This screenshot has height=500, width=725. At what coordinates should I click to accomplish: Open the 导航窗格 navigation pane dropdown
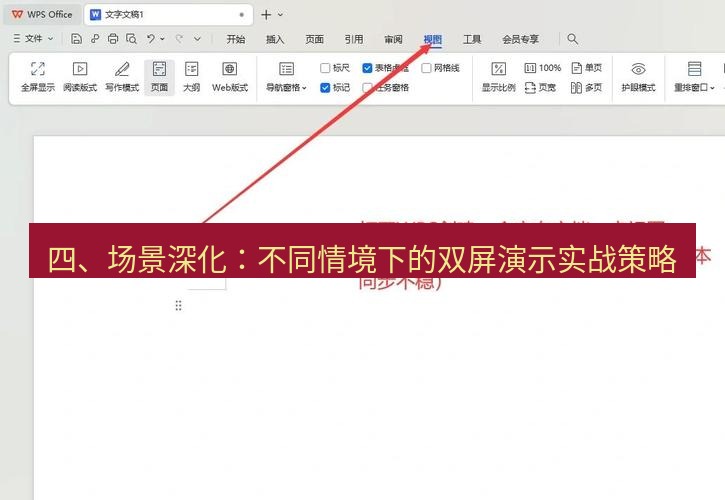click(x=286, y=77)
